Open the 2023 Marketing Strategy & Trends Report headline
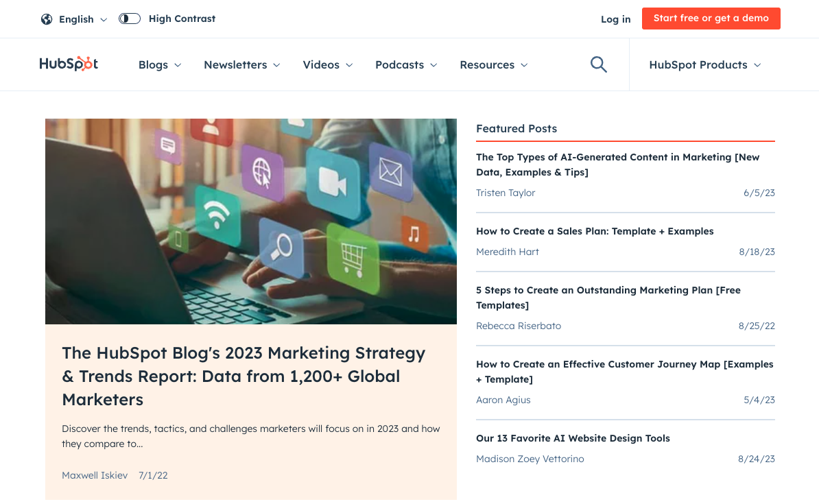 click(x=244, y=376)
